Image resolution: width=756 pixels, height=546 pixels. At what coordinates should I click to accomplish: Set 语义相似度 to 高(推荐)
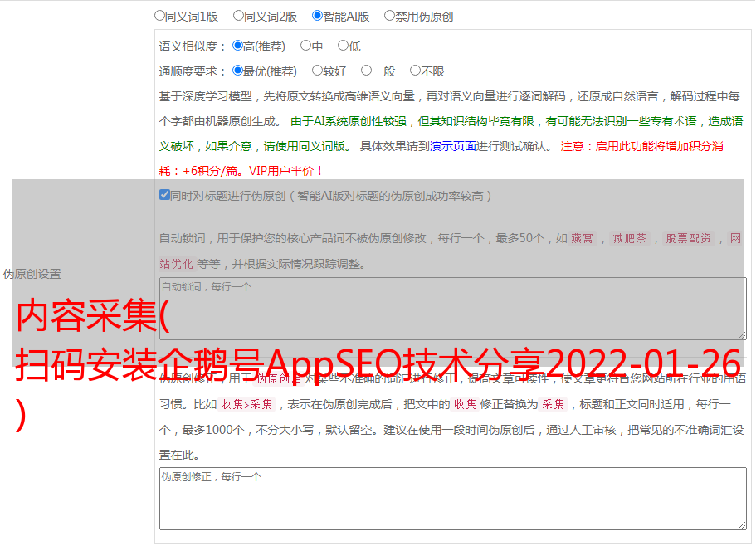coord(237,46)
